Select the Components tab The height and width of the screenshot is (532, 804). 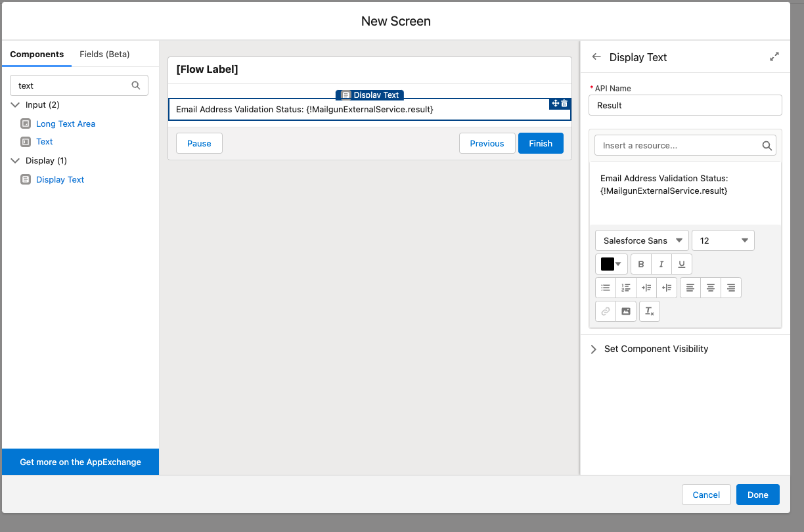click(37, 54)
